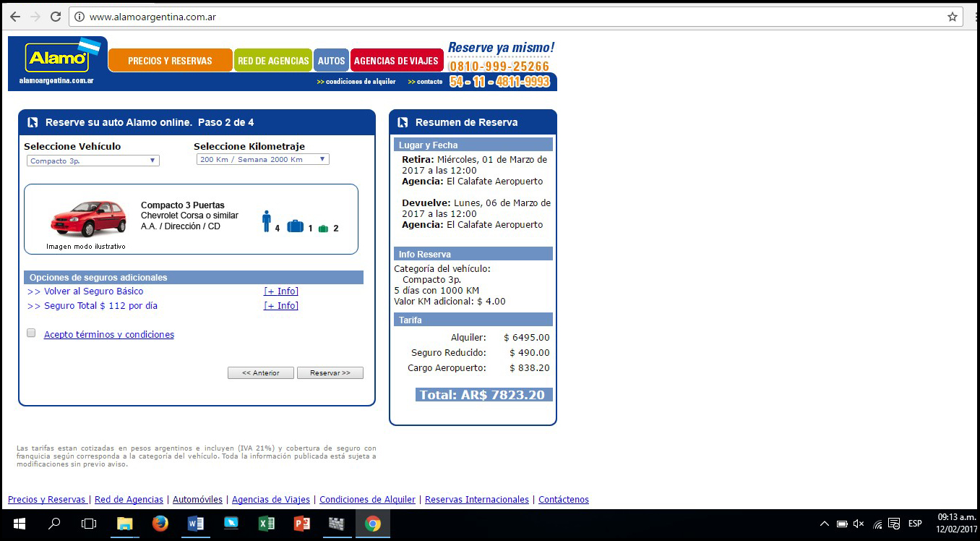Open the Precios y Reservas tab
Image resolution: width=980 pixels, height=541 pixels.
click(x=170, y=61)
